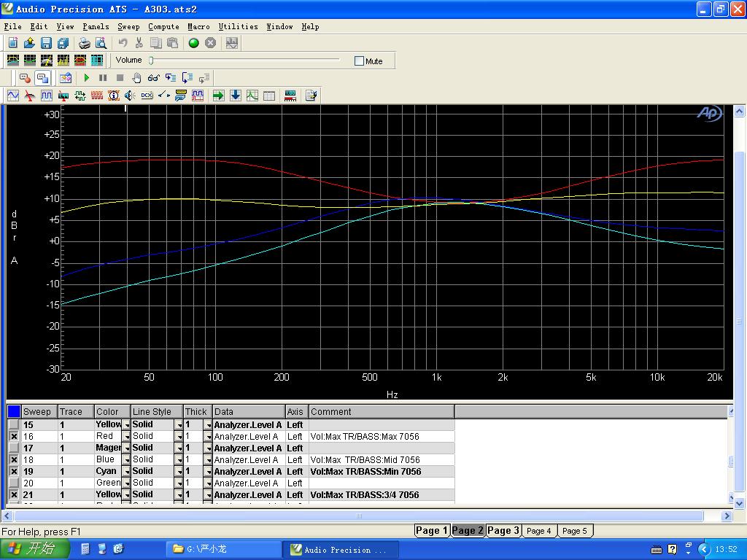Image resolution: width=747 pixels, height=560 pixels.
Task: Open the Compute menu
Action: coord(163,26)
